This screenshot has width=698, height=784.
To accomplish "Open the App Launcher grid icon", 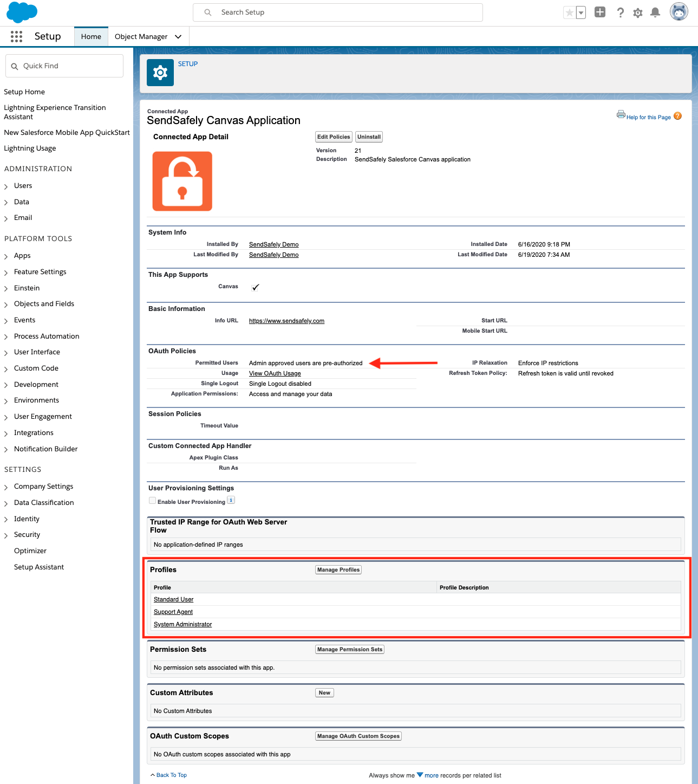I will (x=17, y=36).
